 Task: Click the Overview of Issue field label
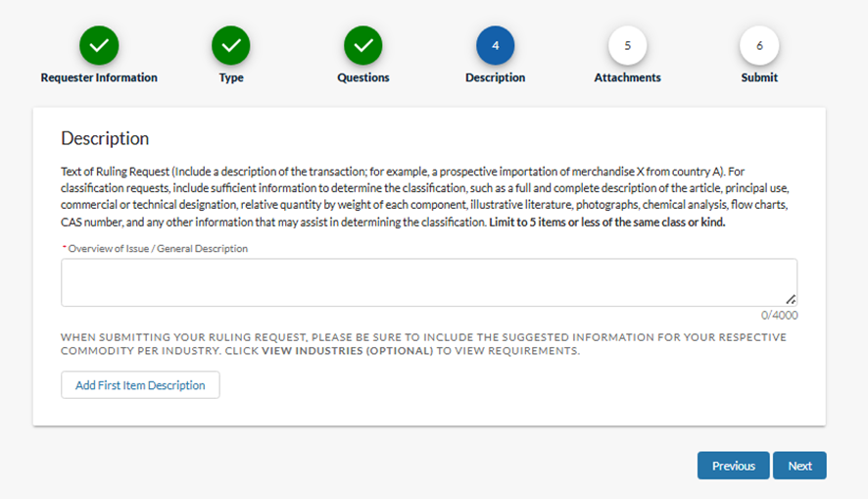click(158, 249)
